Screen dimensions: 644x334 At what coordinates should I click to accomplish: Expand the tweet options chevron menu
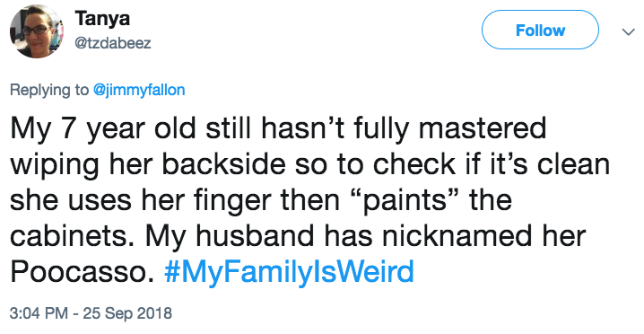(x=628, y=31)
